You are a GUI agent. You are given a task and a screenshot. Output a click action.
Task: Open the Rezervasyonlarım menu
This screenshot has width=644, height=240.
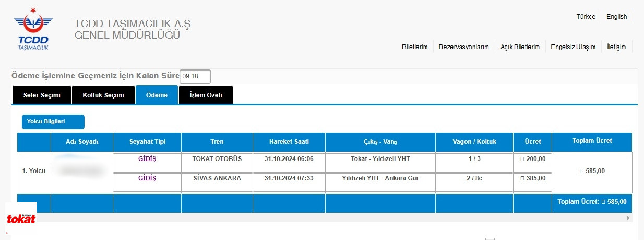tap(463, 47)
